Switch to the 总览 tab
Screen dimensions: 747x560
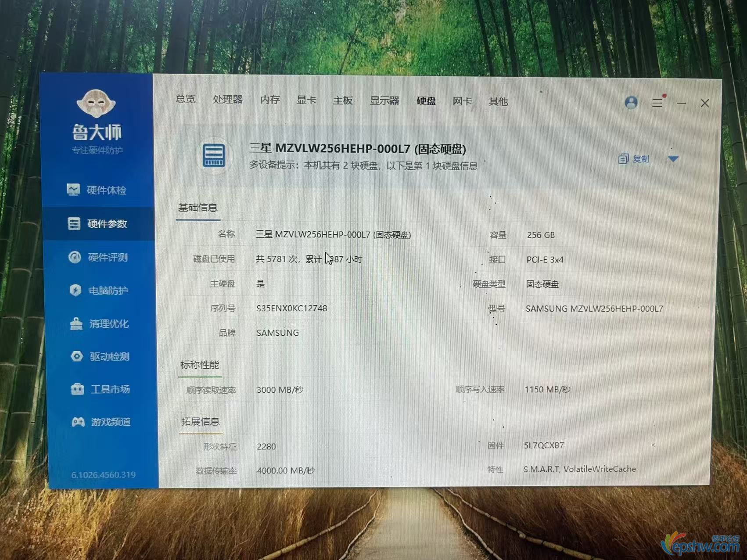click(x=186, y=99)
